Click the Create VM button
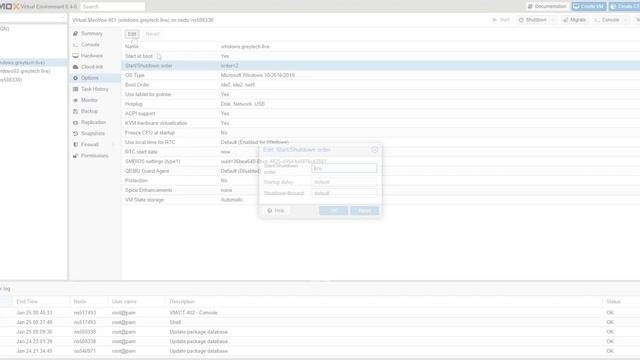The width and height of the screenshot is (640, 360). point(589,7)
